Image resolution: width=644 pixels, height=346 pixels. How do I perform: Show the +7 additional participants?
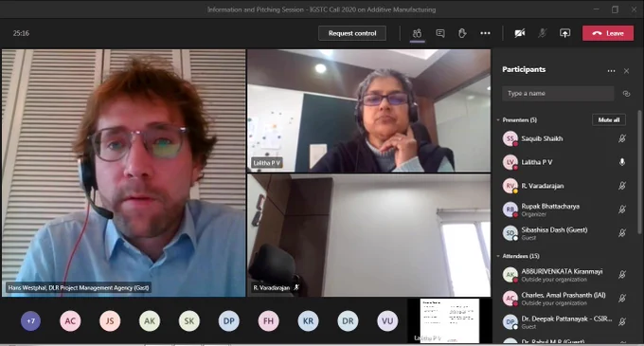pos(31,321)
